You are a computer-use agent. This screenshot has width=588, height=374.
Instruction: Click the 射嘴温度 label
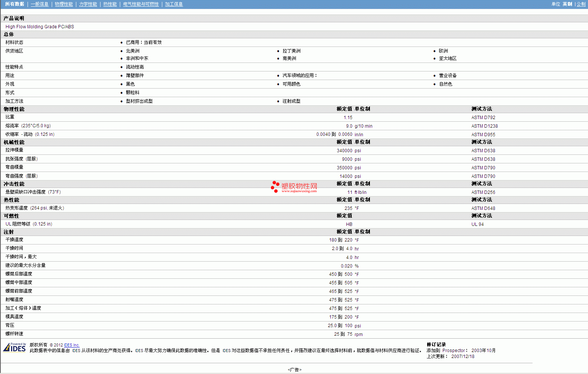[14, 300]
